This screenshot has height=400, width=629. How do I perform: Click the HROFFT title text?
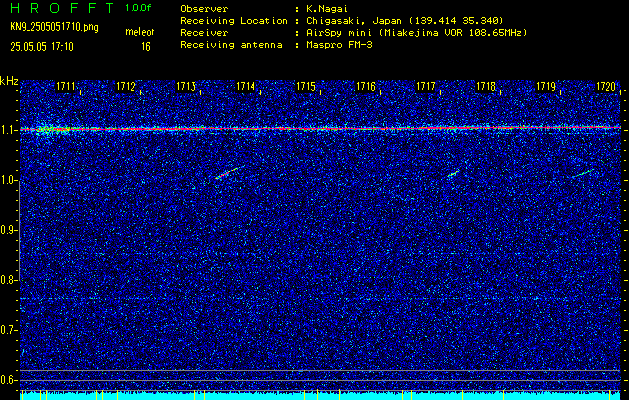[62, 8]
